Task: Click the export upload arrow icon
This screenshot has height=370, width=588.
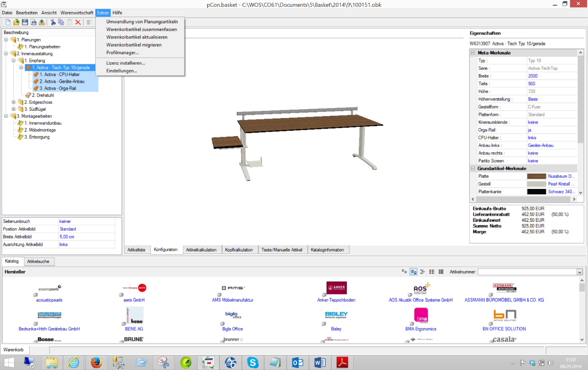Action: (x=42, y=22)
